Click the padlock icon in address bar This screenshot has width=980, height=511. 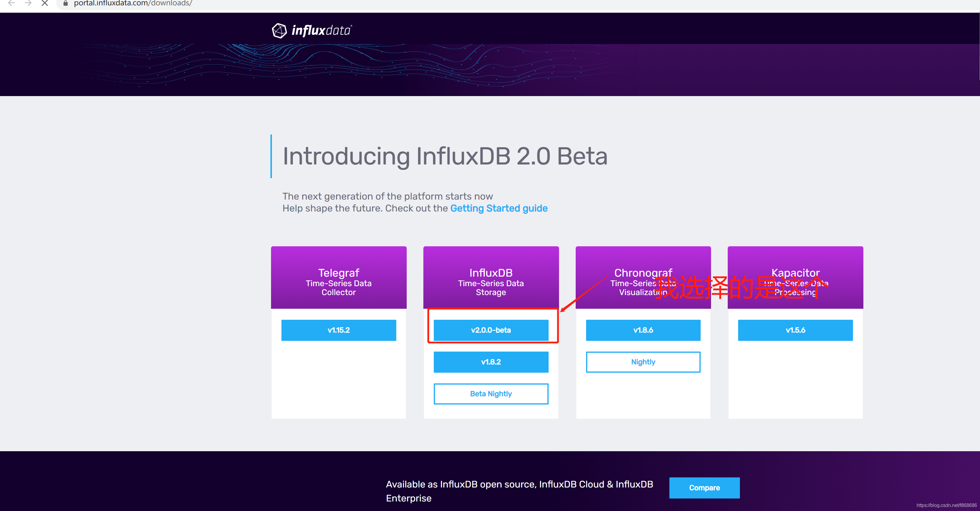(65, 3)
